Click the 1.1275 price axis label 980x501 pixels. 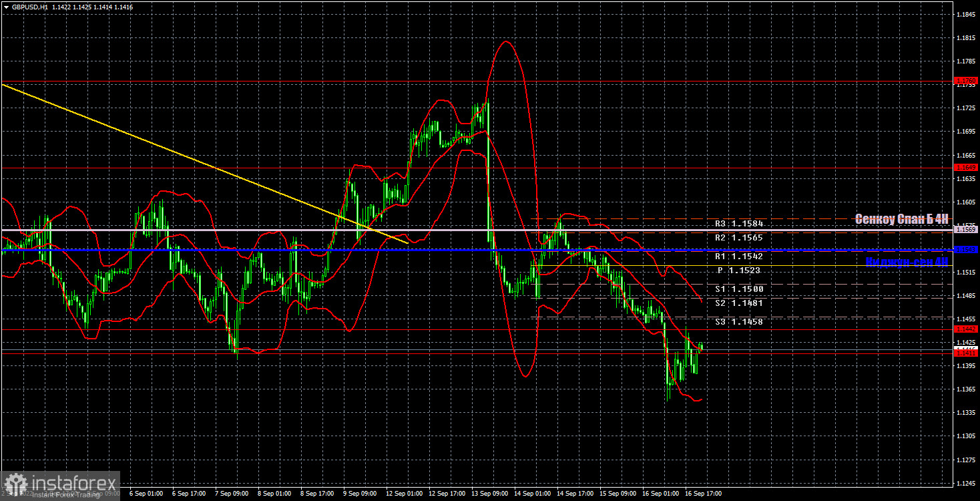click(966, 459)
